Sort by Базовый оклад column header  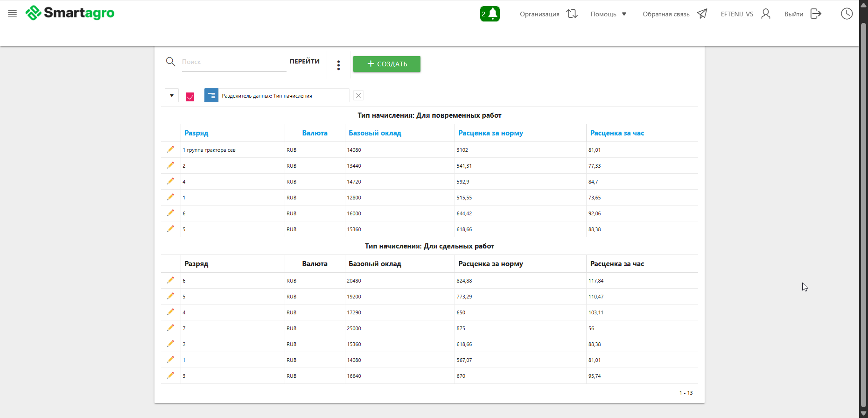pos(375,133)
